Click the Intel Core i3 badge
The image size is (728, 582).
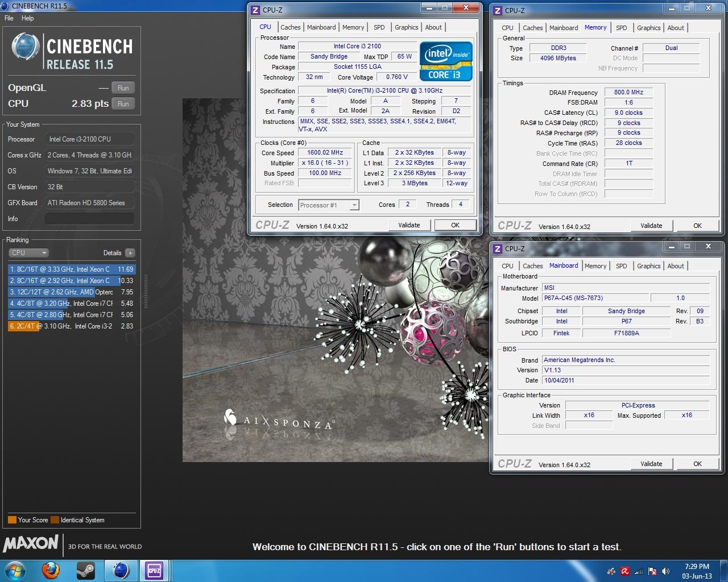pyautogui.click(x=446, y=61)
